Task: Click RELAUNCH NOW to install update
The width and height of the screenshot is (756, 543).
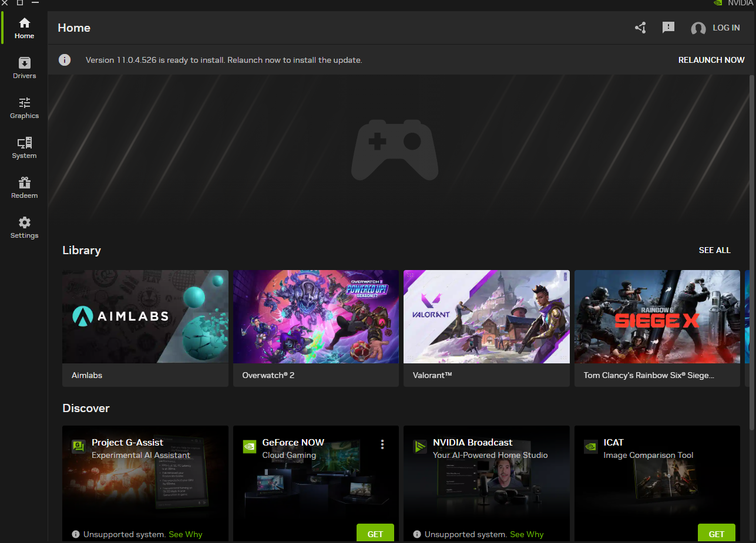Action: tap(711, 60)
